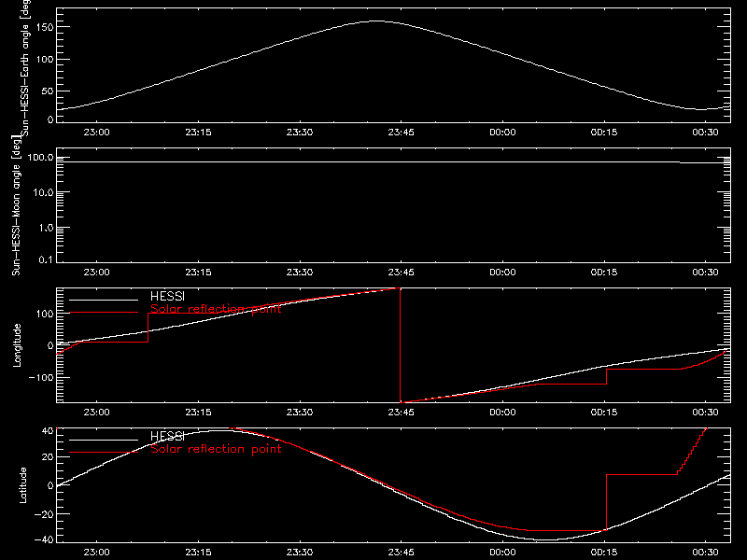Click 23:15 time label under Moon angle plot
The height and width of the screenshot is (560, 747).
point(198,273)
